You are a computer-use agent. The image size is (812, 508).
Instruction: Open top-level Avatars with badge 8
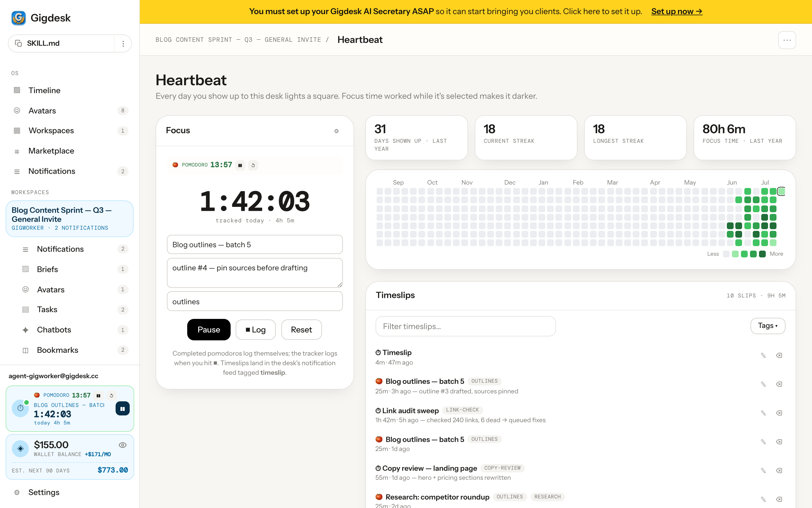[x=70, y=111]
